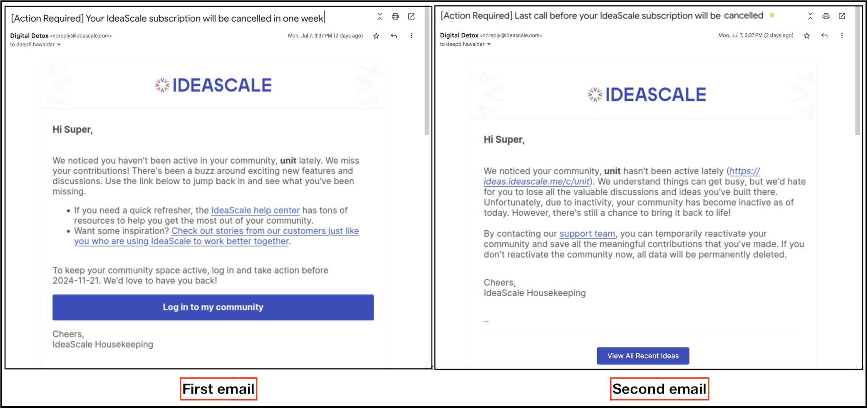Image resolution: width=868 pixels, height=409 pixels.
Task: Click 'Hi Super,' greeting in first email
Action: point(72,130)
